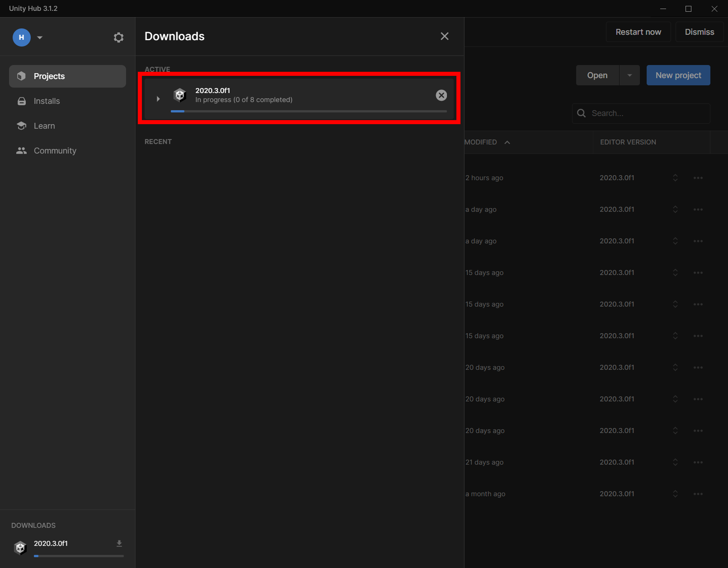The image size is (728, 568).
Task: Click the sidebar download progress bar
Action: point(79,556)
